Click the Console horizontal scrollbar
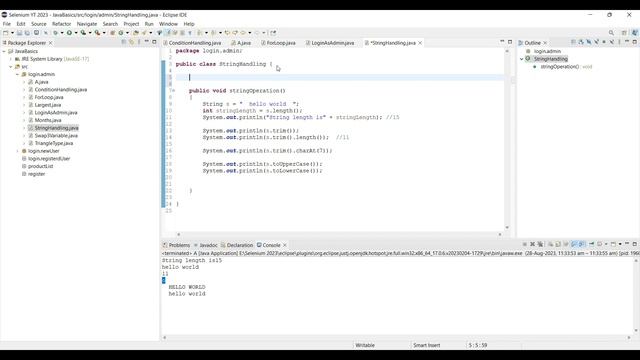Image resolution: width=640 pixels, height=360 pixels. click(396, 338)
